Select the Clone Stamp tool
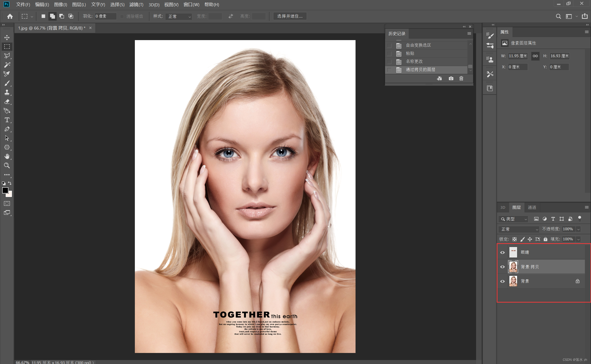 [7, 92]
